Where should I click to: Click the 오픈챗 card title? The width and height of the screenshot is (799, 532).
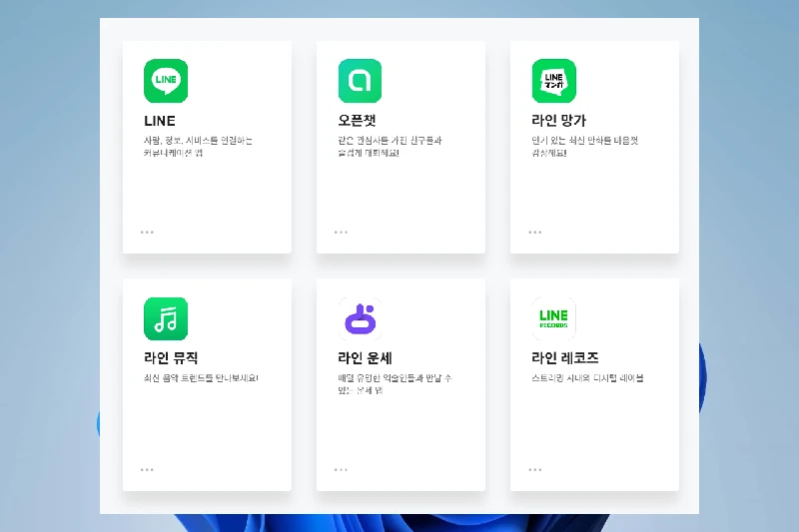coord(357,120)
